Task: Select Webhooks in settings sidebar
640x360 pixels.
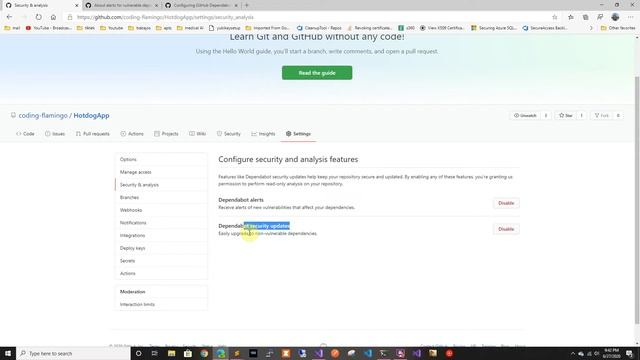Action: pyautogui.click(x=161, y=210)
